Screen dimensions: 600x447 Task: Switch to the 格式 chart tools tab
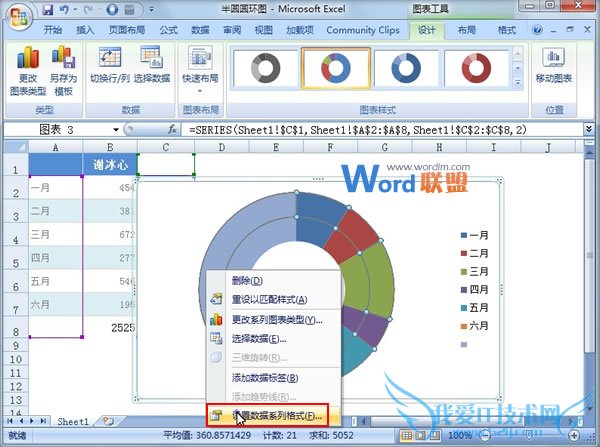507,30
